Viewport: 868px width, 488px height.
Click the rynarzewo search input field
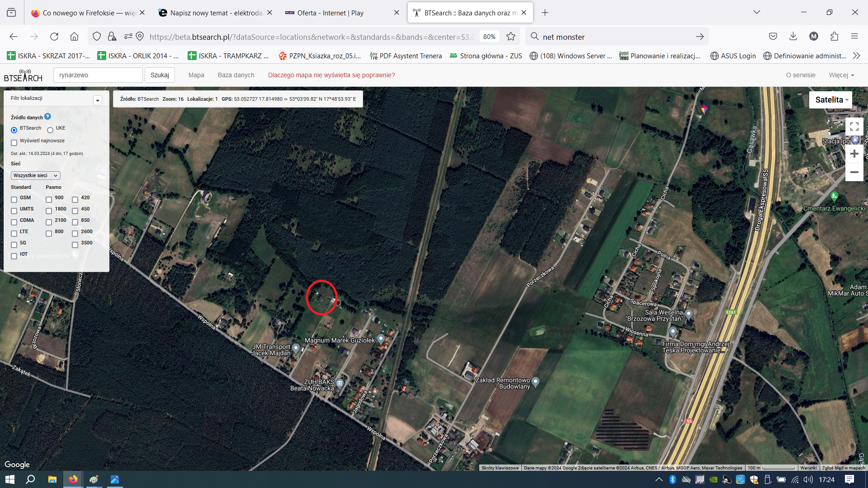98,75
